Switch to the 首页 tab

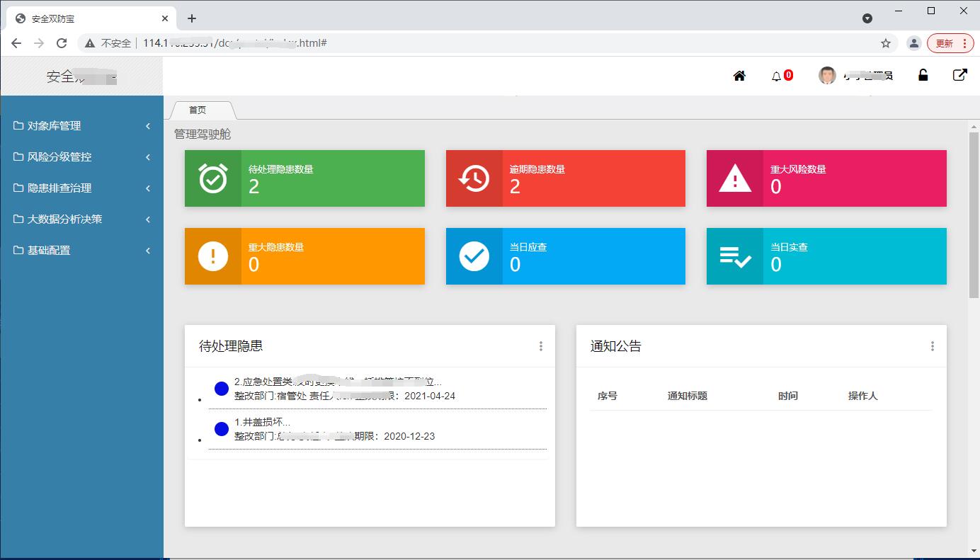(198, 110)
